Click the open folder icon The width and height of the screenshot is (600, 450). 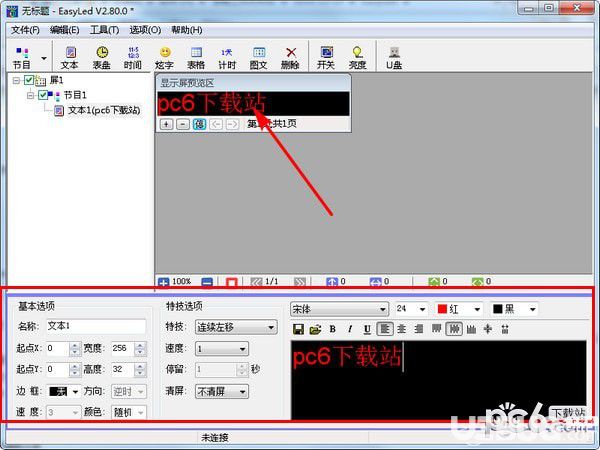(315, 329)
